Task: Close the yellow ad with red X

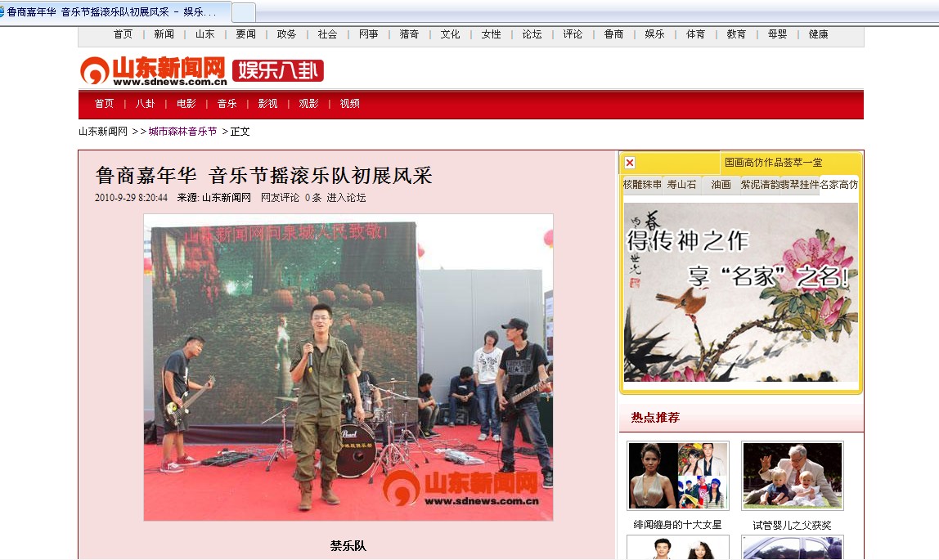Action: (x=630, y=163)
